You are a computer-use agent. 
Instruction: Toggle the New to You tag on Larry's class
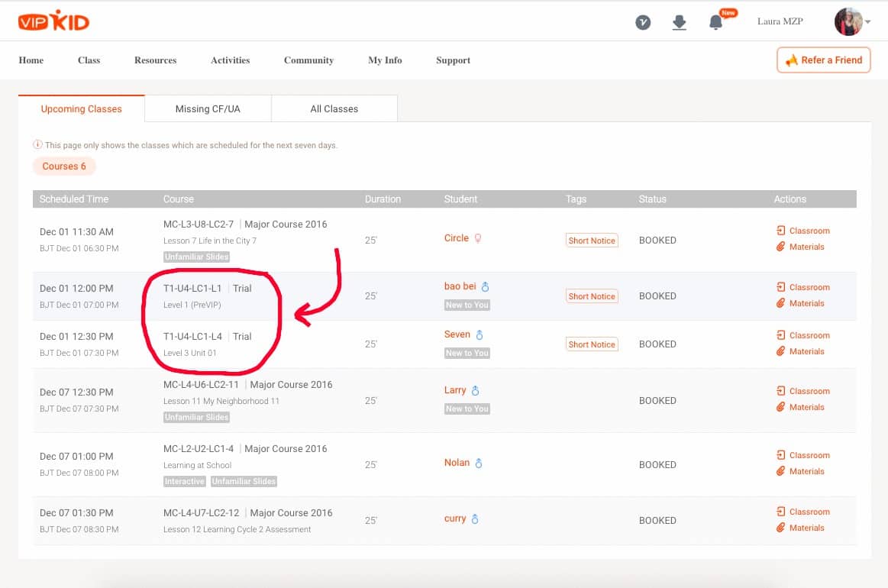[467, 409]
